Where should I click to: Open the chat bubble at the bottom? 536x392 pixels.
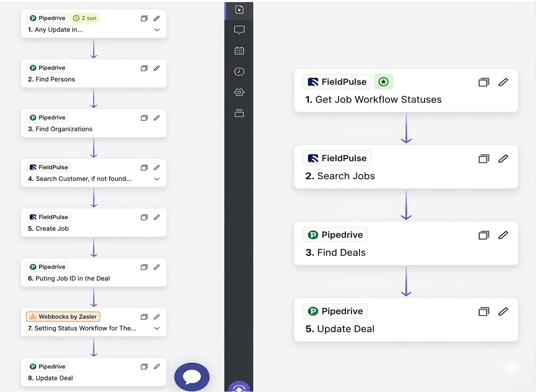coord(192,377)
